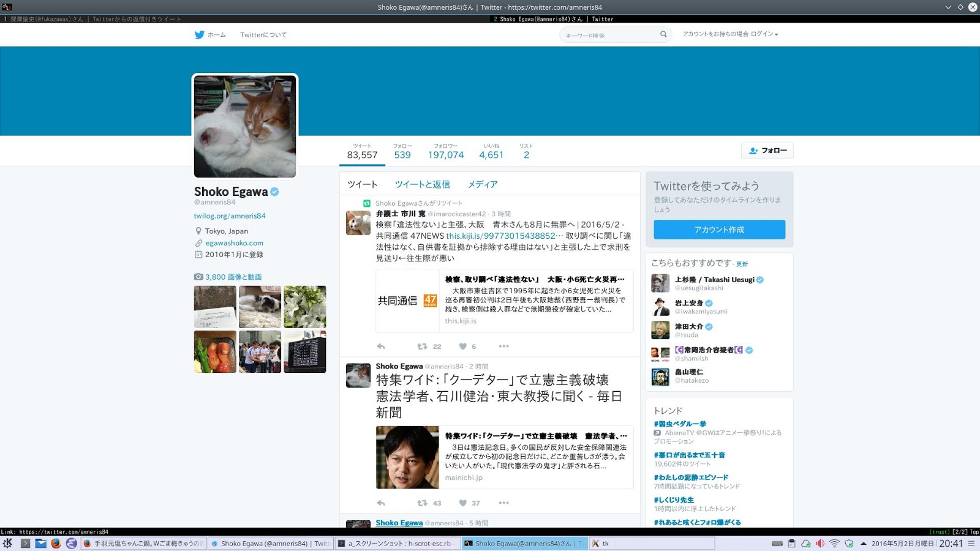Screen dimensions: 980x551
Task: Click the Twitterについて header link
Action: click(263, 35)
